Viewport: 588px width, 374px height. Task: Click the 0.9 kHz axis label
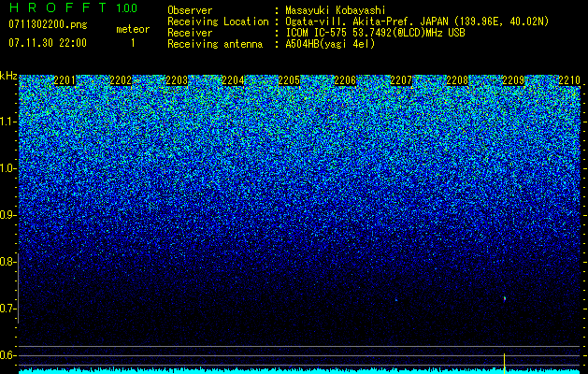(7, 215)
